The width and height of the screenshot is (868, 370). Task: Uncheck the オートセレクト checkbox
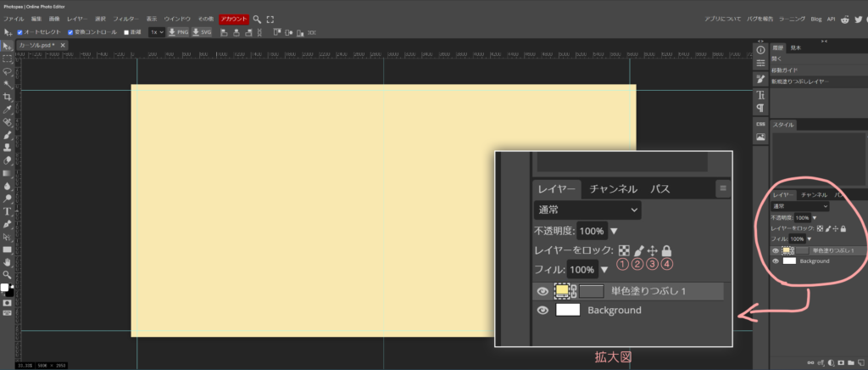pyautogui.click(x=20, y=32)
